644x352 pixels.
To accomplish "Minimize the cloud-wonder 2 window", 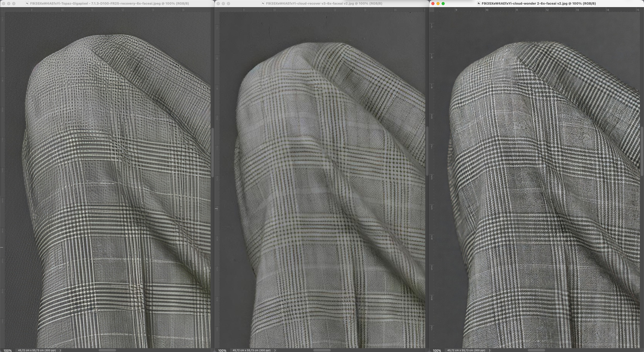I will click(x=438, y=3).
